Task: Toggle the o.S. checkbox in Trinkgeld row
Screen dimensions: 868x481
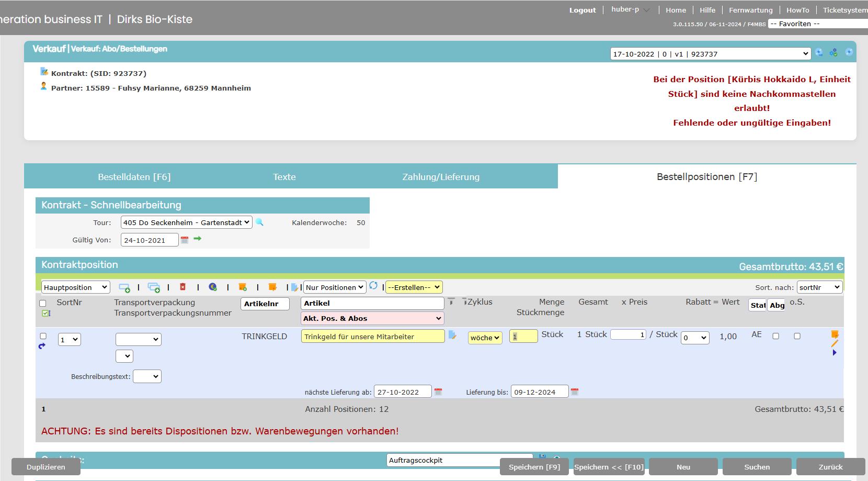Action: pyautogui.click(x=797, y=336)
